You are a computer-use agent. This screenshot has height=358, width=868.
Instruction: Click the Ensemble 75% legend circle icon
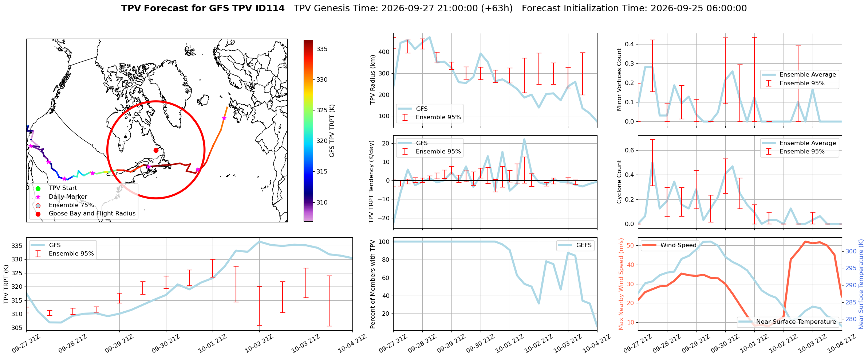point(38,206)
